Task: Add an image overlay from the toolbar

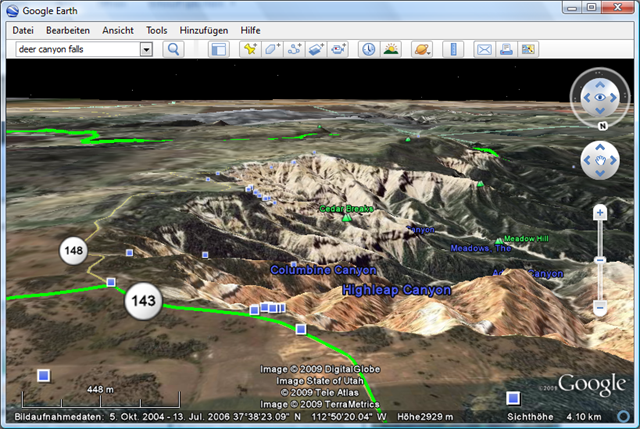Action: point(316,49)
